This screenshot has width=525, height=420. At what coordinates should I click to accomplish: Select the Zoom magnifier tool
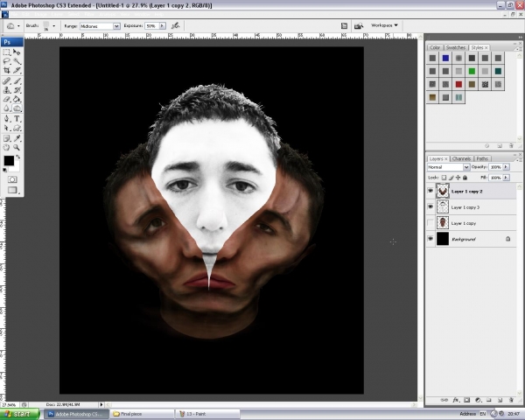17,147
